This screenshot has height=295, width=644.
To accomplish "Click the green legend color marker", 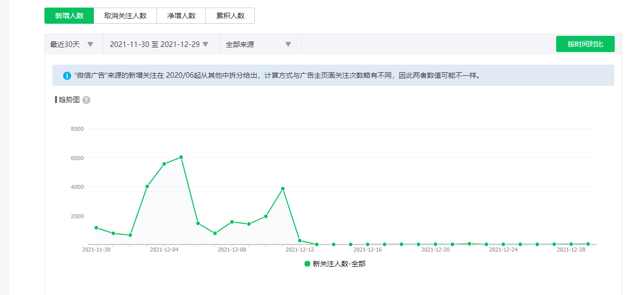I will click(307, 264).
